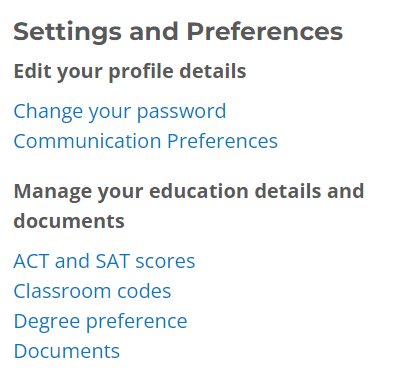This screenshot has height=373, width=393.
Task: View your test scores for ACT and SAT
Action: point(104,261)
